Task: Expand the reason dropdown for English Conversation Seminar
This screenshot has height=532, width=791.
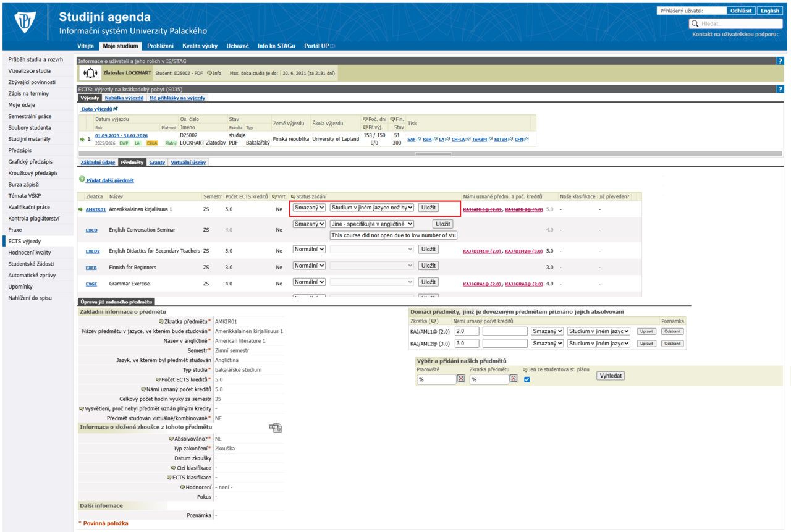Action: [x=372, y=224]
